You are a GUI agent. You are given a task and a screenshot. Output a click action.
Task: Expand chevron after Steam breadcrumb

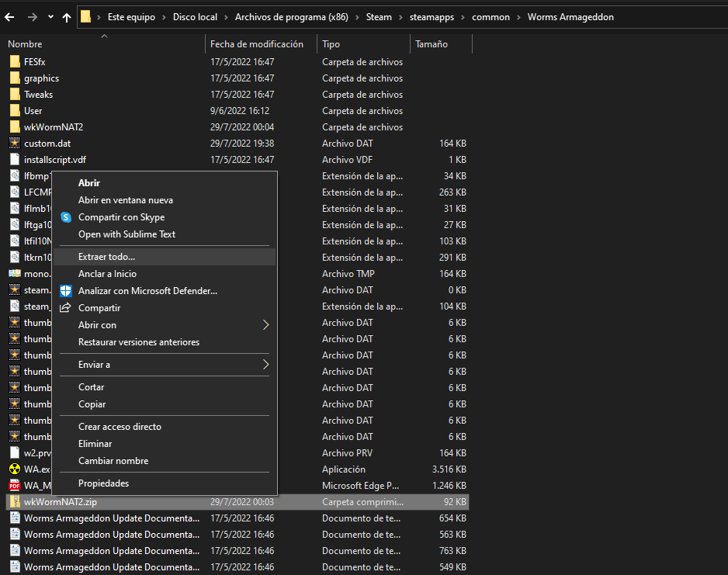pos(400,17)
